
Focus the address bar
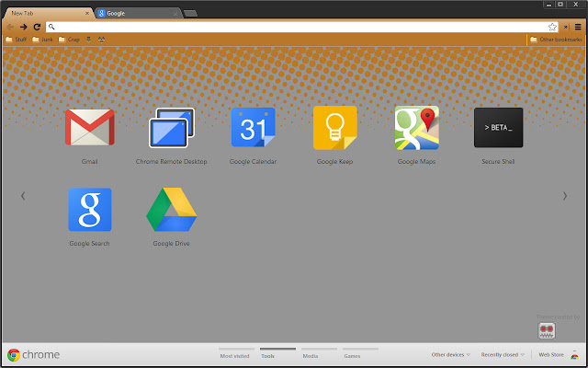(x=302, y=27)
